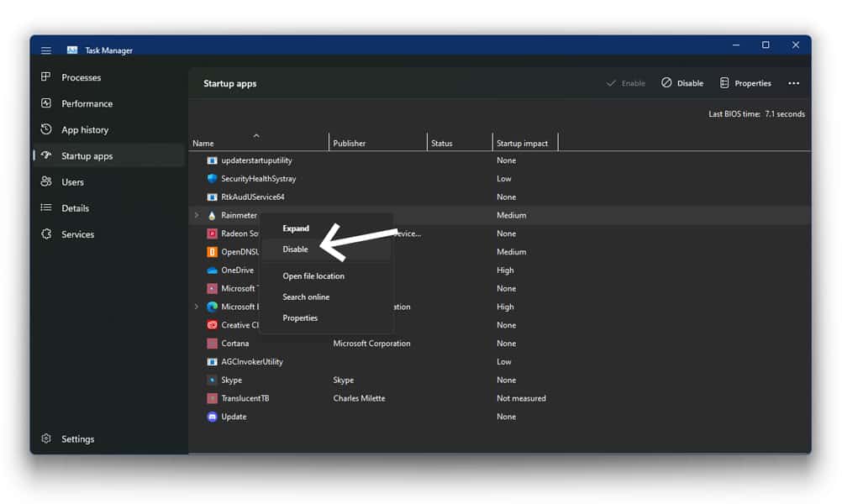Switch to the Performance tab
Screen dimensions: 842x504
click(109, 103)
